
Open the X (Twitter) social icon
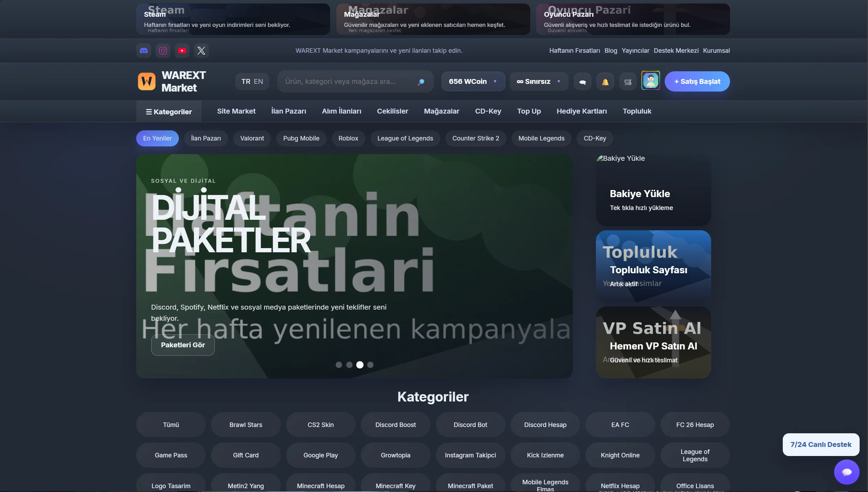coord(201,51)
